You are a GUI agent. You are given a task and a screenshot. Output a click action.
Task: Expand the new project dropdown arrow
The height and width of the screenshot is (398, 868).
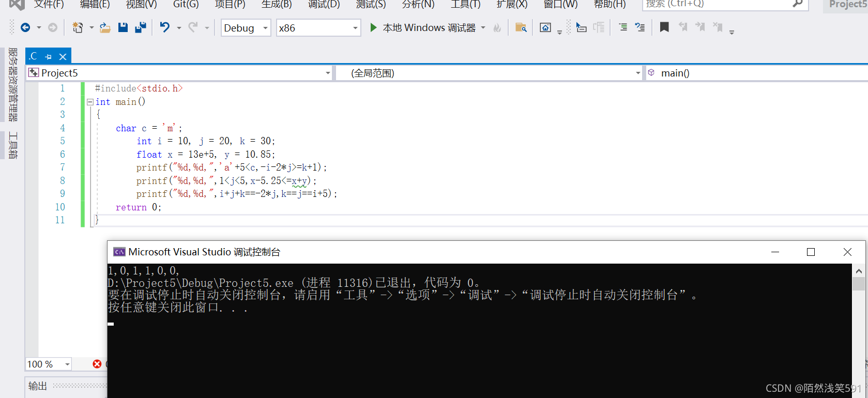click(x=92, y=28)
